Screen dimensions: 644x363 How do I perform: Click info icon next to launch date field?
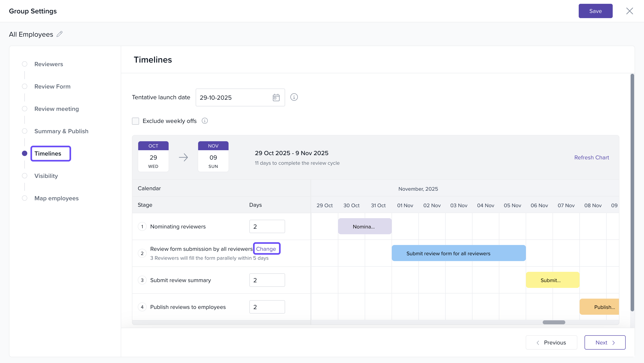point(294,97)
